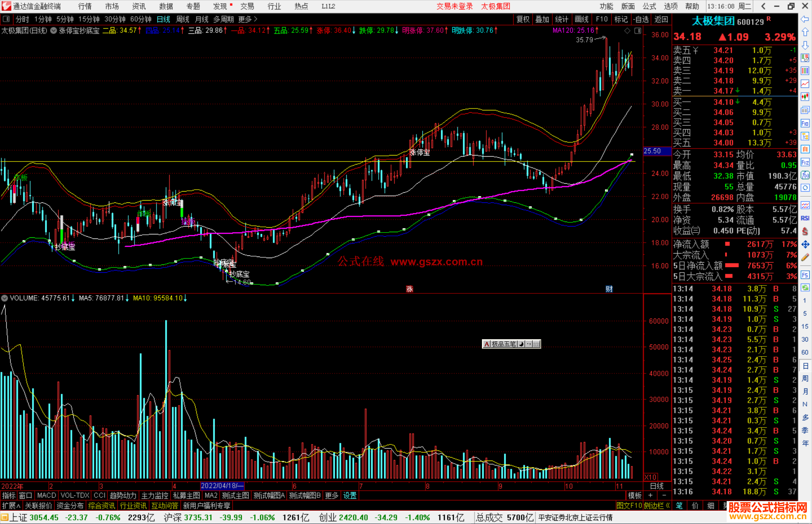812x524 pixels.
Task: Click the formula f(x) sidebar icon
Action: 805,175
